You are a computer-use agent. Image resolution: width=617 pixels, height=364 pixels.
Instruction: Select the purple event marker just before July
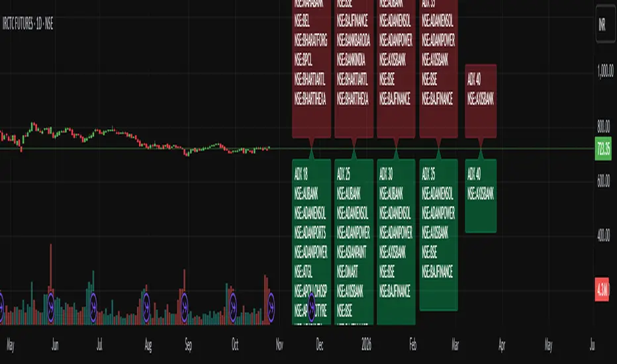click(93, 307)
